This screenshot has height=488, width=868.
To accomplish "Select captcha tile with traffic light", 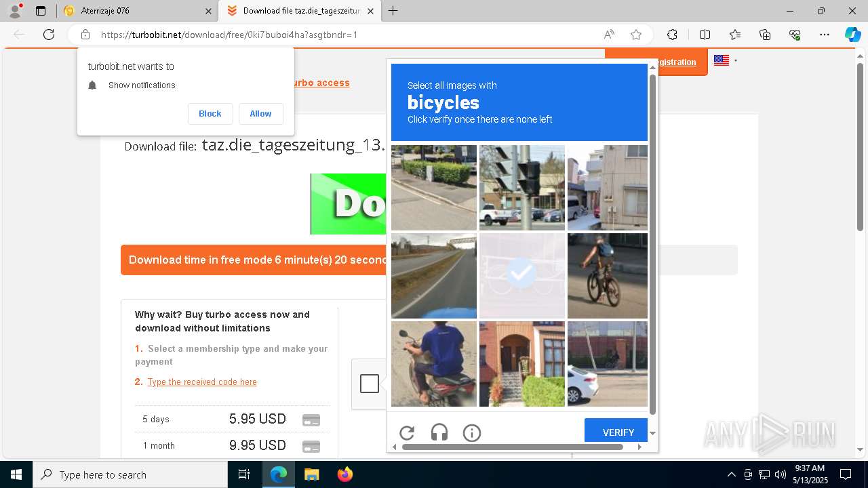I will (521, 188).
